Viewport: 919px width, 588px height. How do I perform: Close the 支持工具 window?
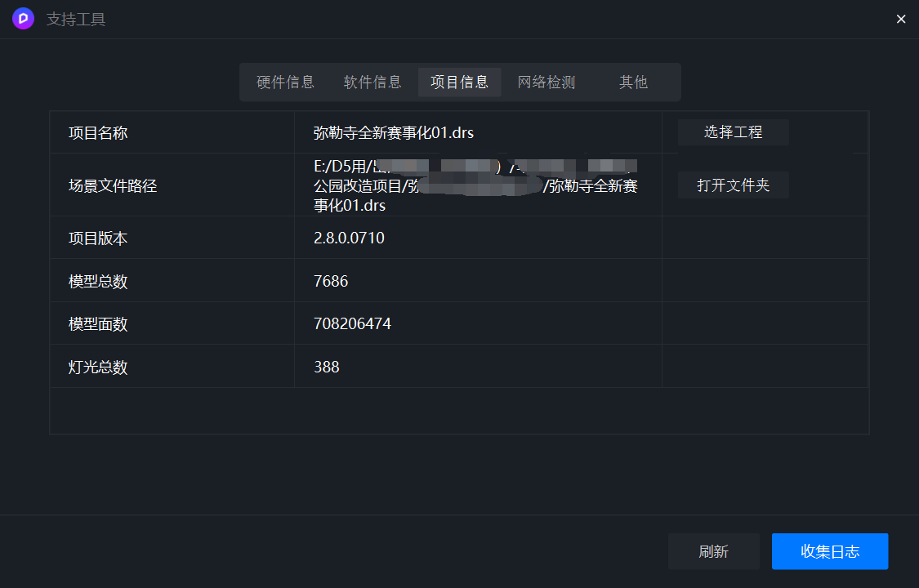[x=901, y=20]
